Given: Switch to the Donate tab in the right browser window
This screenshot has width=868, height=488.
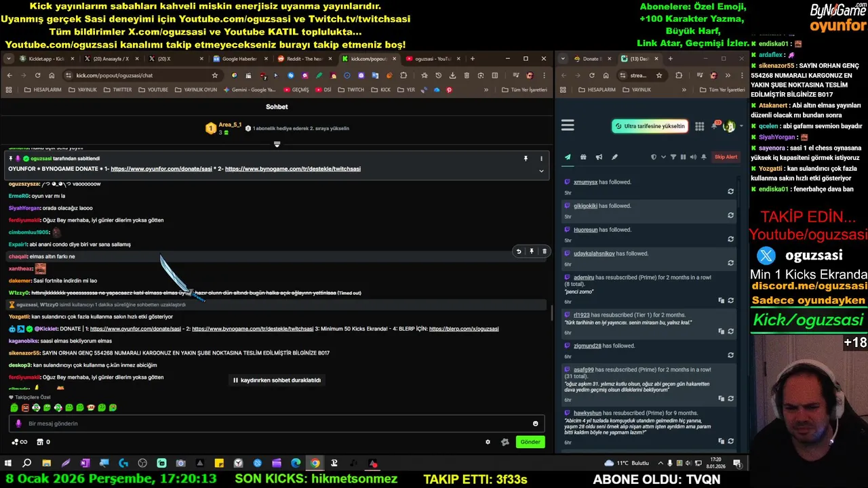Looking at the screenshot, I should 592,59.
